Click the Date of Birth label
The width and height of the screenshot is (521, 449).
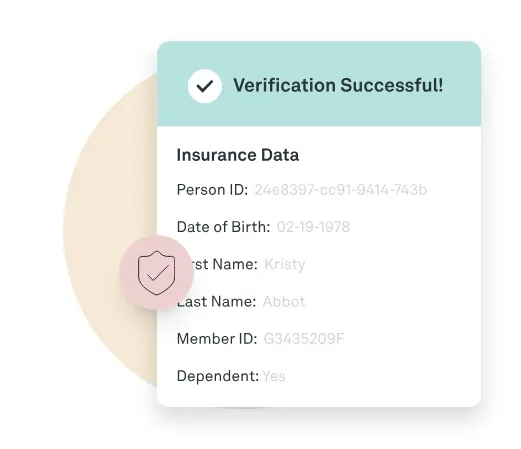point(223,227)
